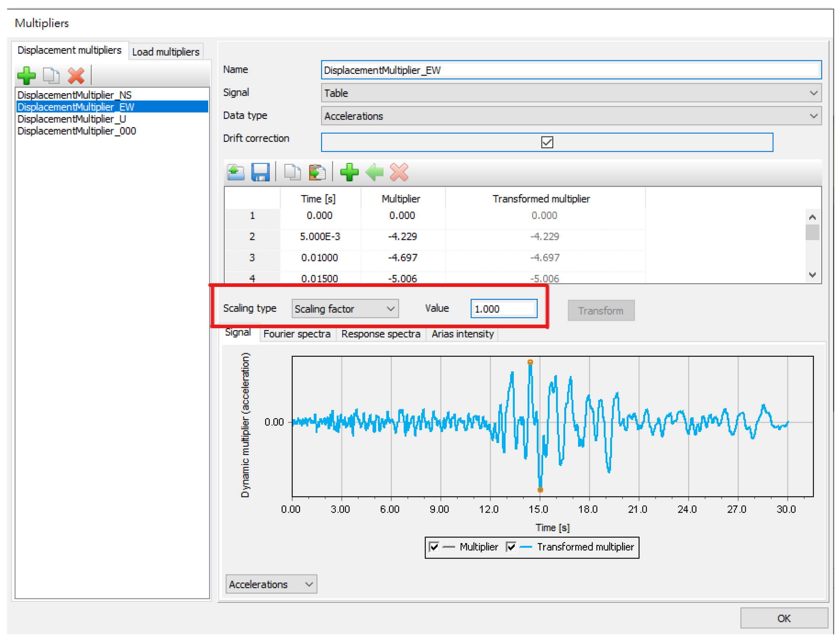
Task: Copy the selected multiplier in list toolbar
Action: (x=51, y=75)
